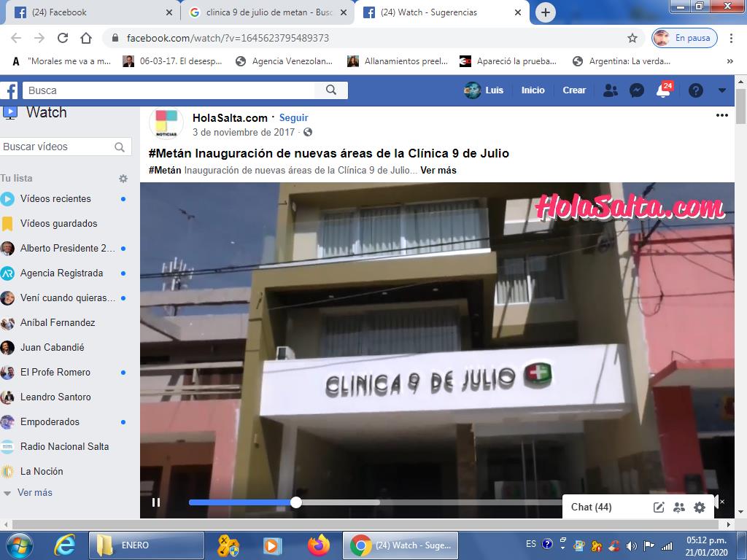Bookmark this page with the star
The height and width of the screenshot is (560, 747).
[632, 38]
